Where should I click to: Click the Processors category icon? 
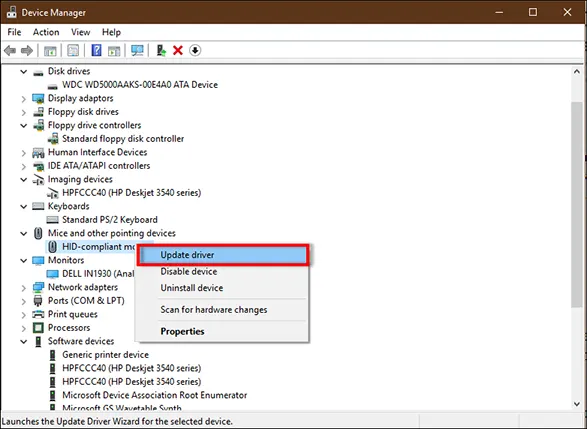[x=38, y=328]
